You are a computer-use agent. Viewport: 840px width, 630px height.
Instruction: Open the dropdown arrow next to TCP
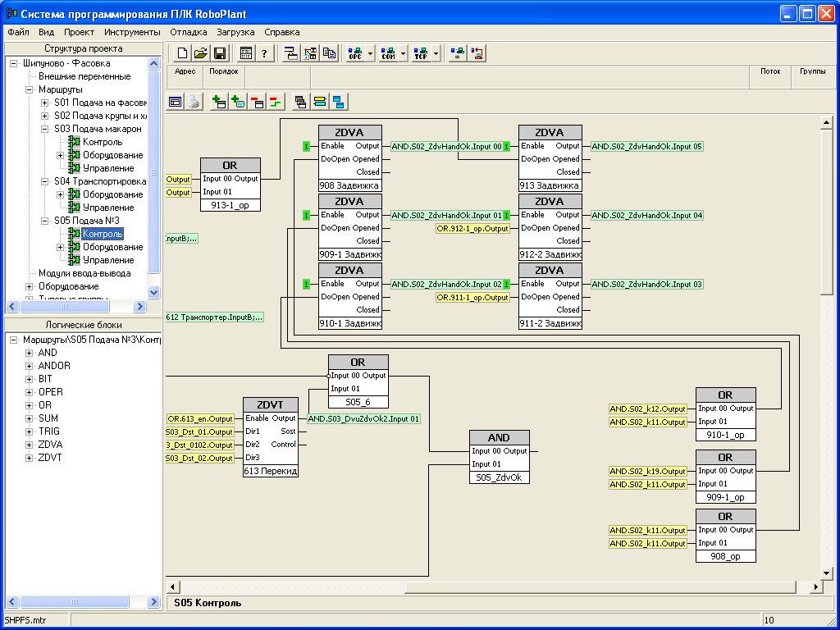[436, 53]
